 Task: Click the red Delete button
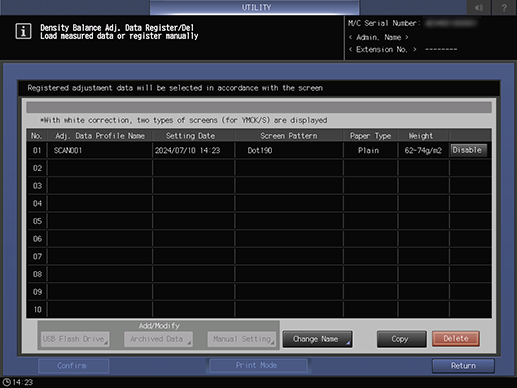click(456, 339)
